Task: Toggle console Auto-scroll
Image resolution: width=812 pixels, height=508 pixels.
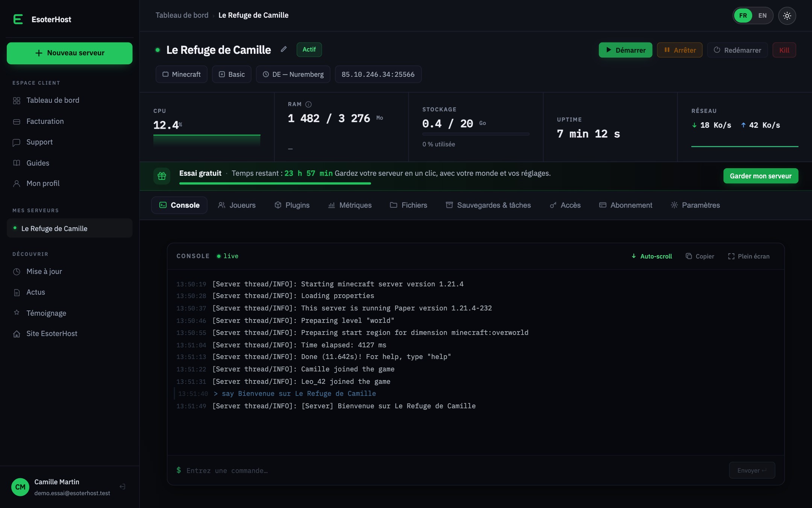Action: pos(651,256)
